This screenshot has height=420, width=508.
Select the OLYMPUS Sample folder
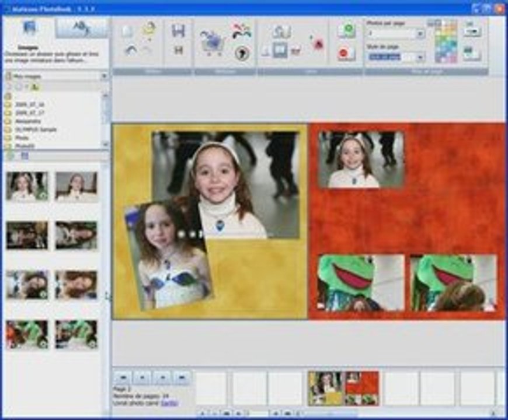31,129
